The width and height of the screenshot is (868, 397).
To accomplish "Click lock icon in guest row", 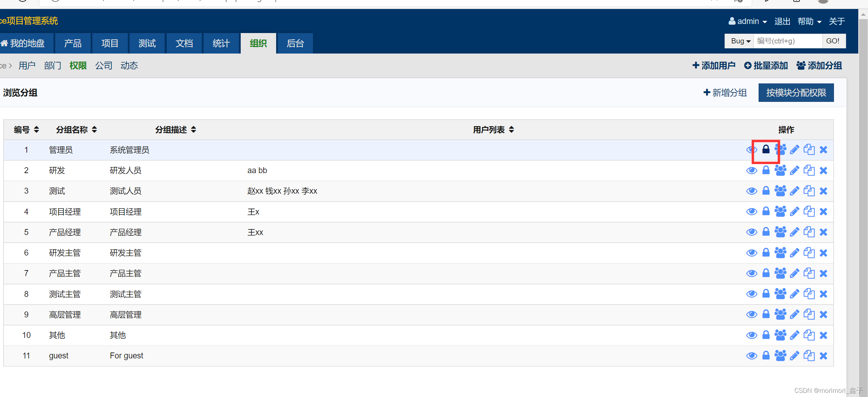I will point(766,356).
